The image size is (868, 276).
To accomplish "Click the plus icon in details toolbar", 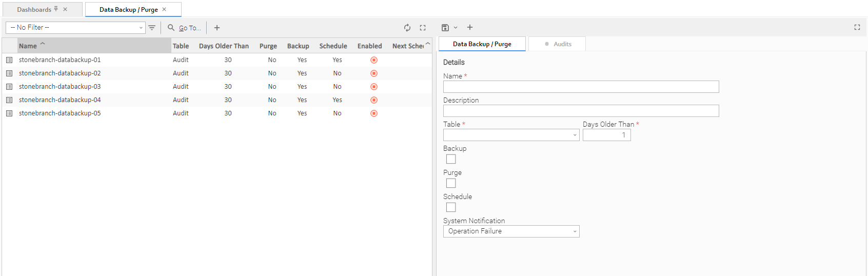I will pyautogui.click(x=470, y=28).
